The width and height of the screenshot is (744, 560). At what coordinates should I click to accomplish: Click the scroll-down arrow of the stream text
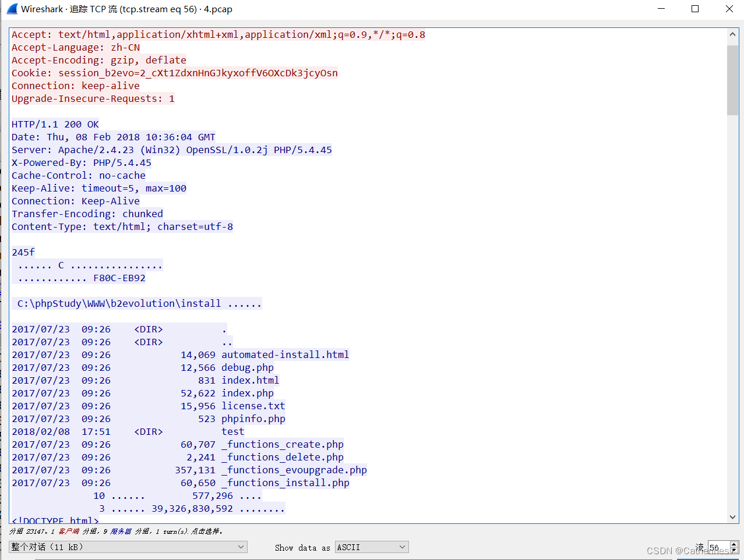732,517
